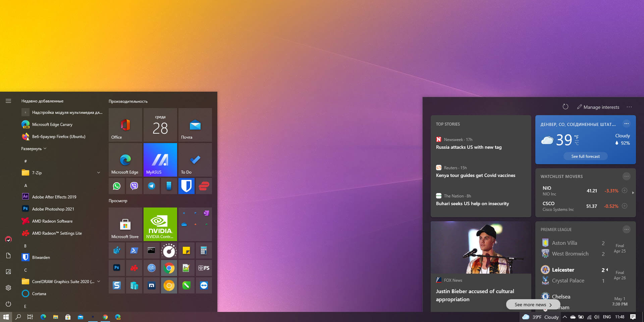The width and height of the screenshot is (644, 322).
Task: Open the MyASUS tile
Action: coord(160,160)
